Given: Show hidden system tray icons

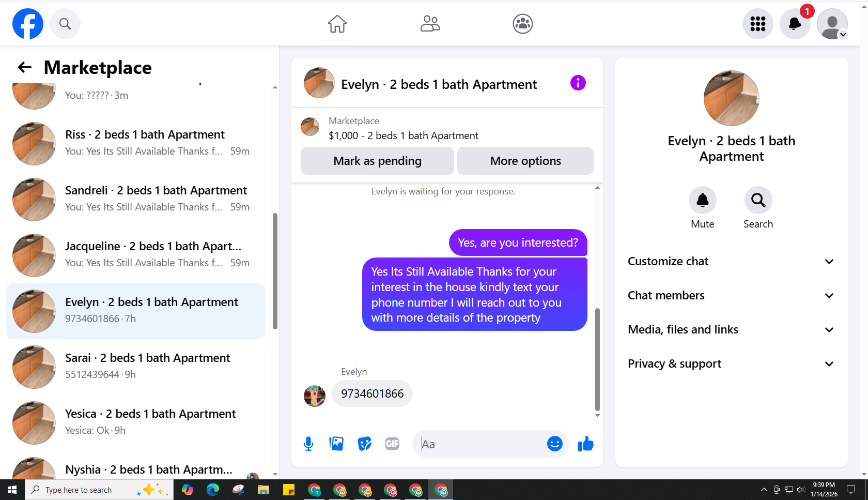Looking at the screenshot, I should tap(764, 490).
